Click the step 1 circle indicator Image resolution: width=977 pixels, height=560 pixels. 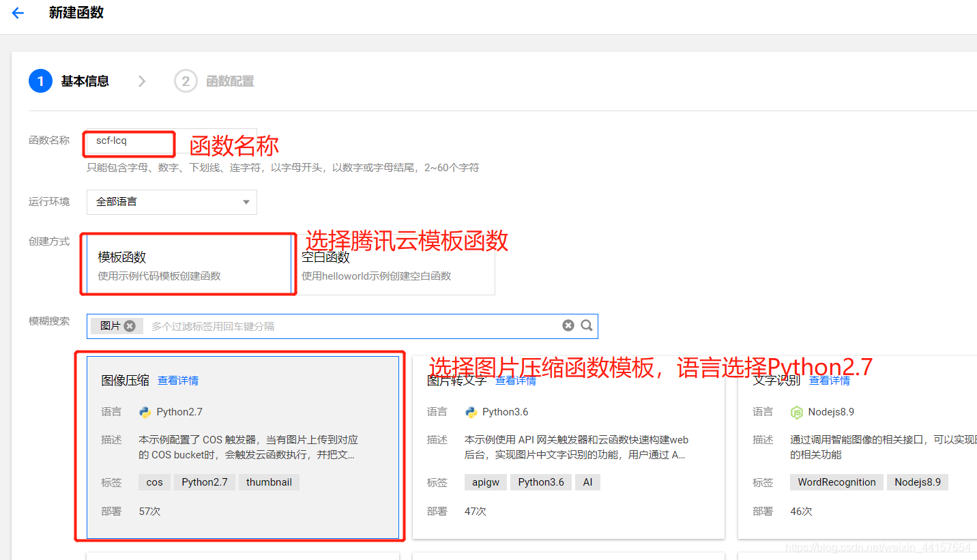click(x=40, y=80)
